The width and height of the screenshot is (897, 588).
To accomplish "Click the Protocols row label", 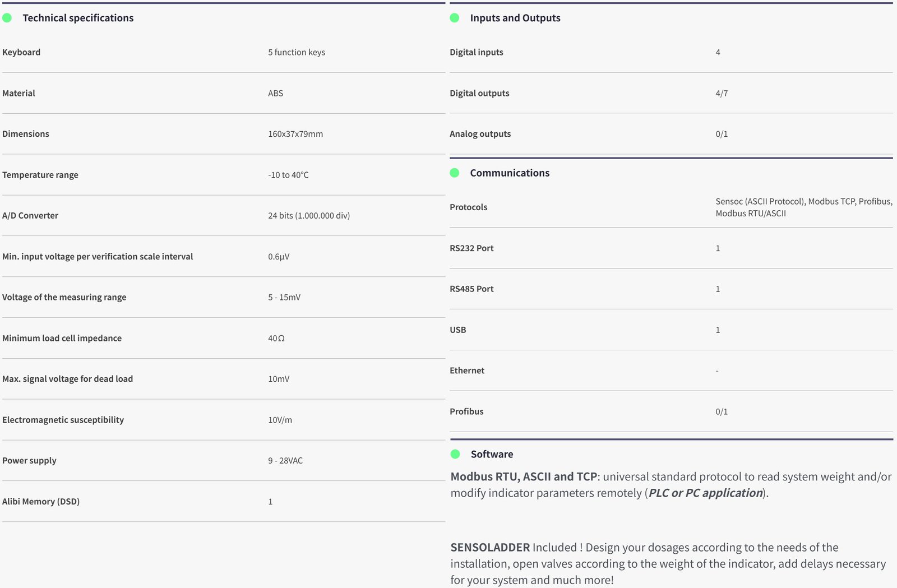I will (x=468, y=207).
